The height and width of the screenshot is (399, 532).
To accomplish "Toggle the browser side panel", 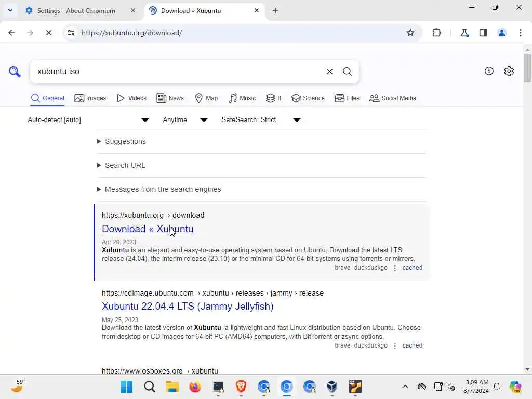I will (483, 33).
